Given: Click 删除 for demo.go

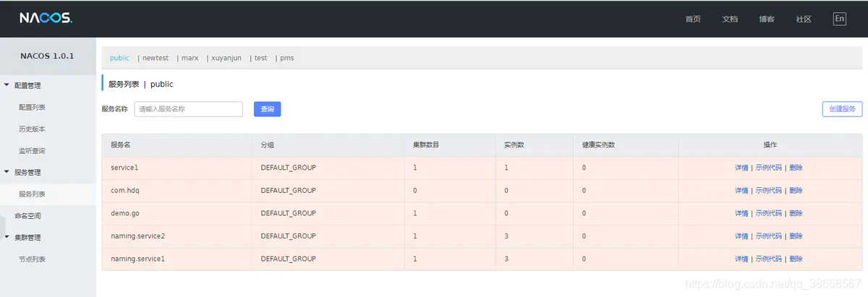Looking at the screenshot, I should point(796,213).
